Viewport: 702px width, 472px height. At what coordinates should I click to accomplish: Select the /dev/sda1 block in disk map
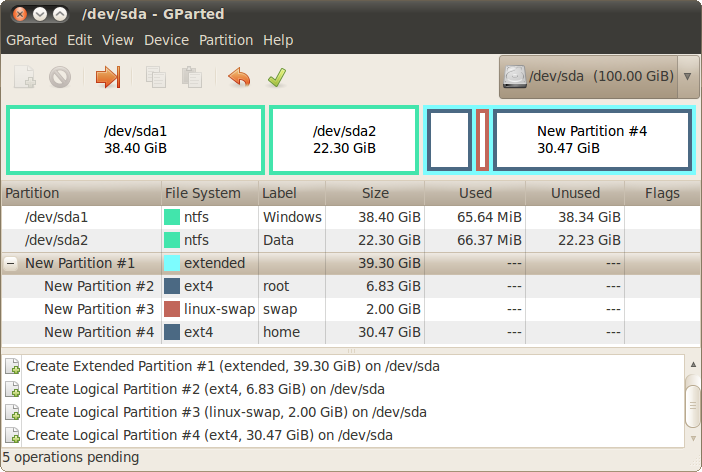tap(135, 140)
